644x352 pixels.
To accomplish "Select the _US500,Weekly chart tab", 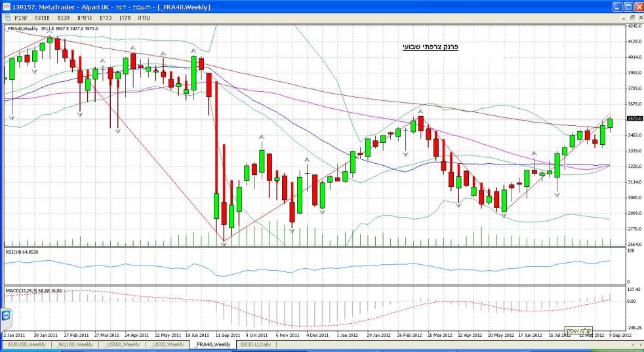I will point(122,344).
